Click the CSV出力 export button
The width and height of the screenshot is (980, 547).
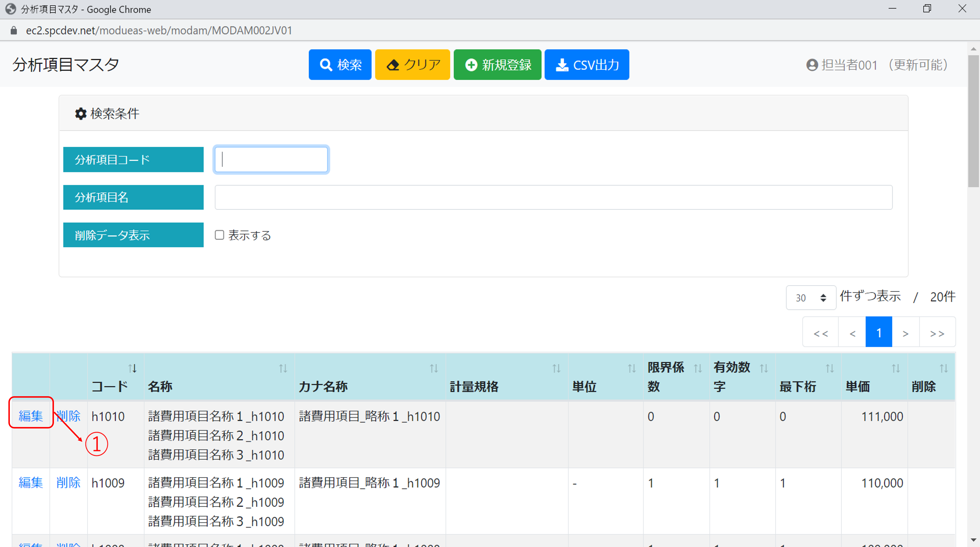pyautogui.click(x=587, y=65)
